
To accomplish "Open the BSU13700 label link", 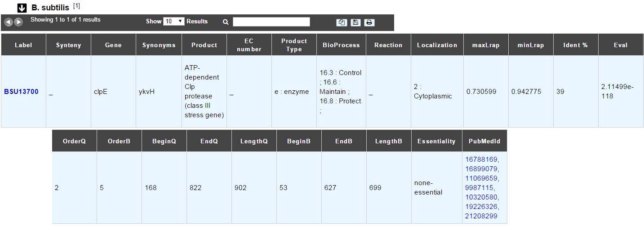I will pos(22,92).
